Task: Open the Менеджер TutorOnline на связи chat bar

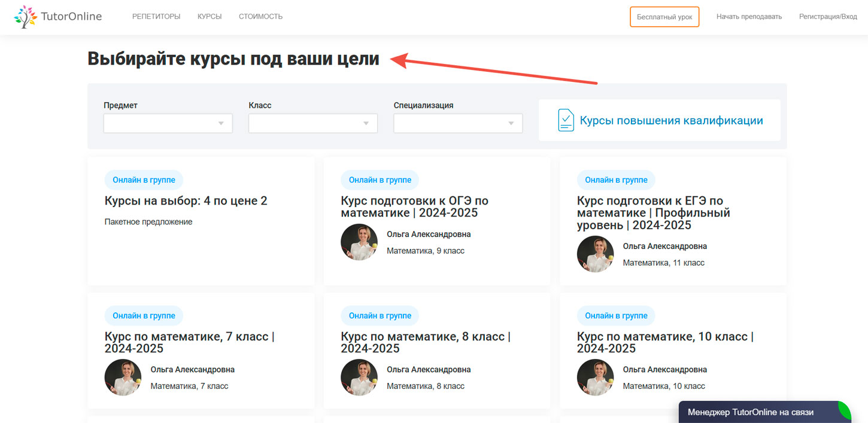Action: tap(765, 412)
